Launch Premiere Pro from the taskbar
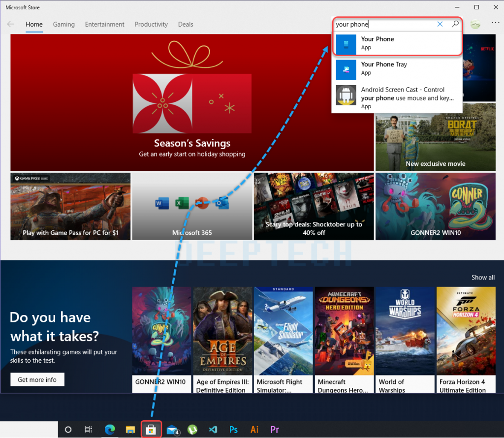This screenshot has width=504, height=438. [x=275, y=429]
